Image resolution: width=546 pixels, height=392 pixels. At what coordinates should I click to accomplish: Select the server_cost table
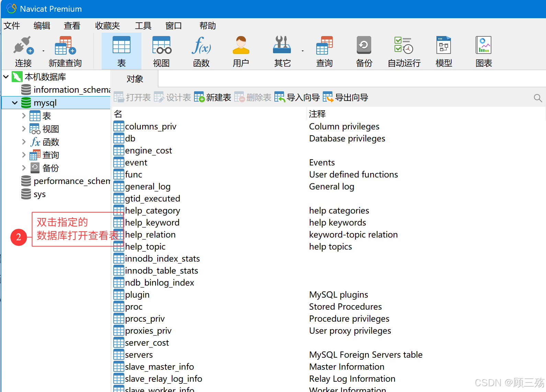click(141, 343)
